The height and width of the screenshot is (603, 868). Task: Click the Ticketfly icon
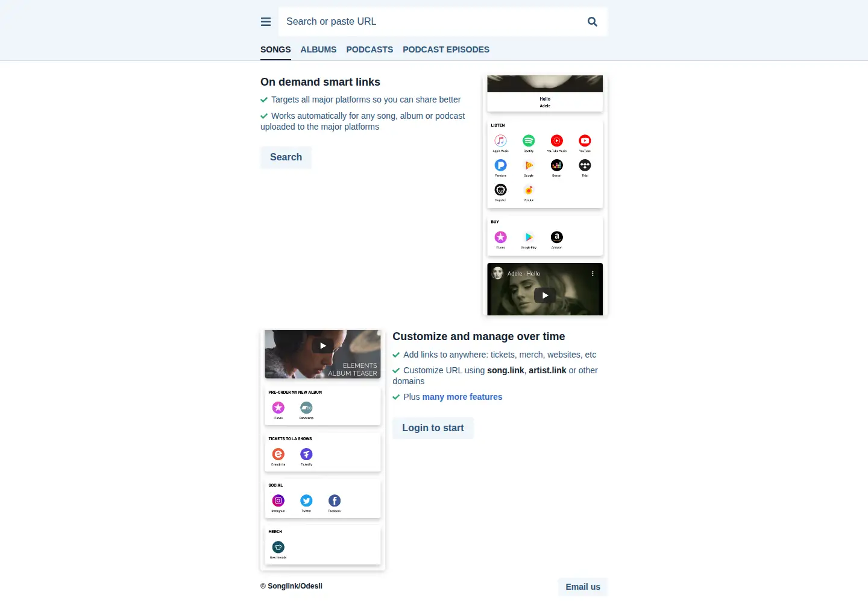pyautogui.click(x=306, y=454)
